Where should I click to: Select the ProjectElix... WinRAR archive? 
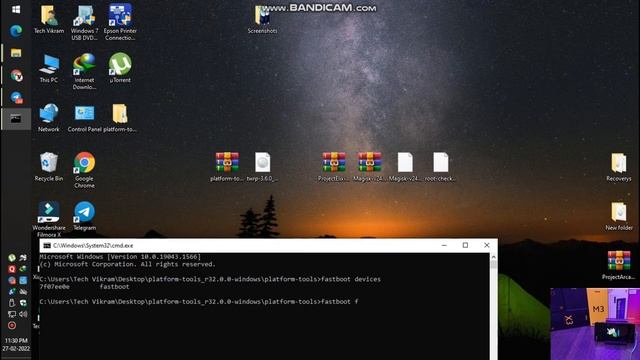tap(334, 167)
